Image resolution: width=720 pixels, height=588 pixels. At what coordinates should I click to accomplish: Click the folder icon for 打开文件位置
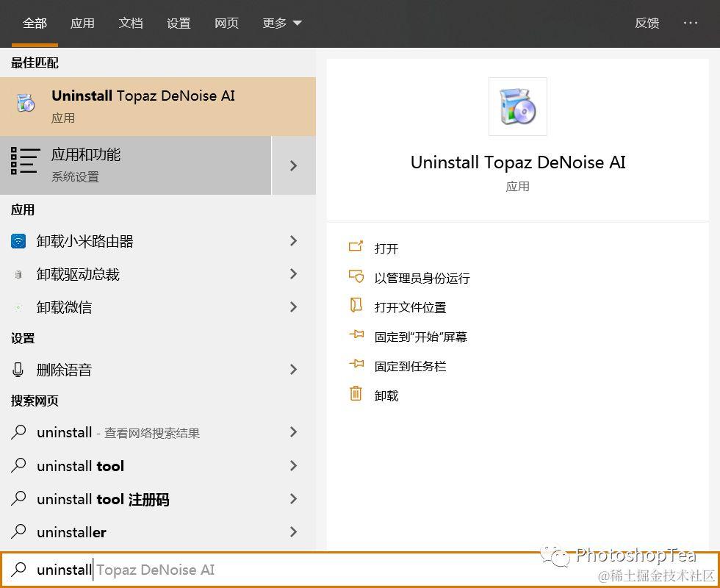pyautogui.click(x=356, y=305)
